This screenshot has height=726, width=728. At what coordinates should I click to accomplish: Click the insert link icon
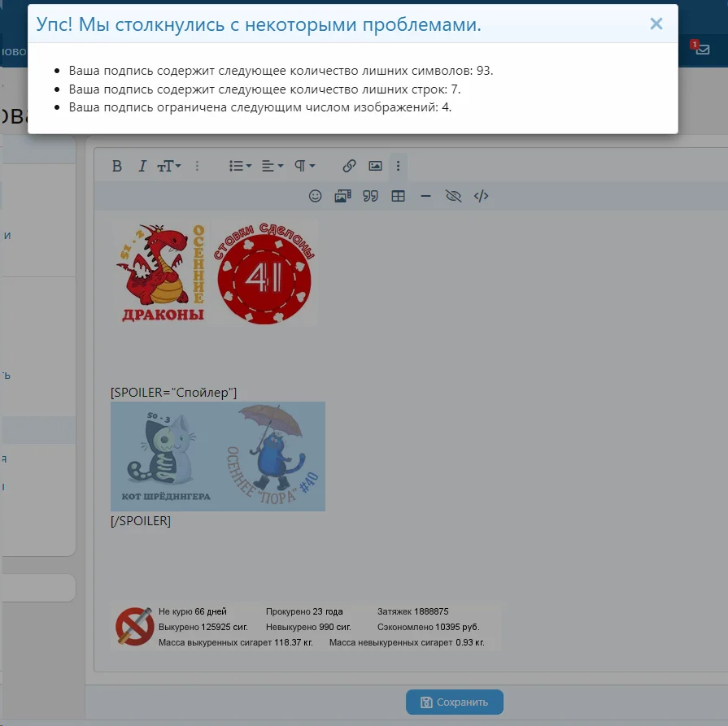(x=349, y=166)
